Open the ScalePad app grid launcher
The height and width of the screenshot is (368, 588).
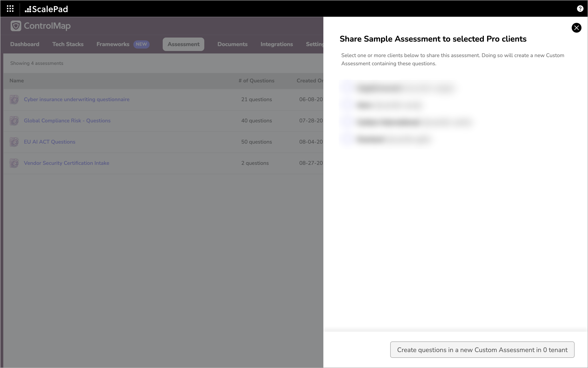point(10,9)
